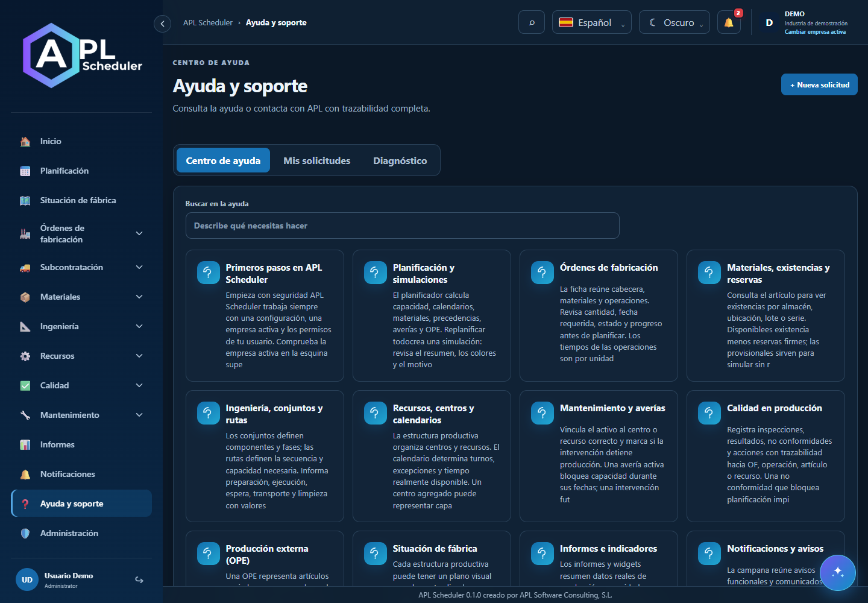868x603 pixels.
Task: Click the logout arrow next to Usuario Demo
Action: pos(139,580)
